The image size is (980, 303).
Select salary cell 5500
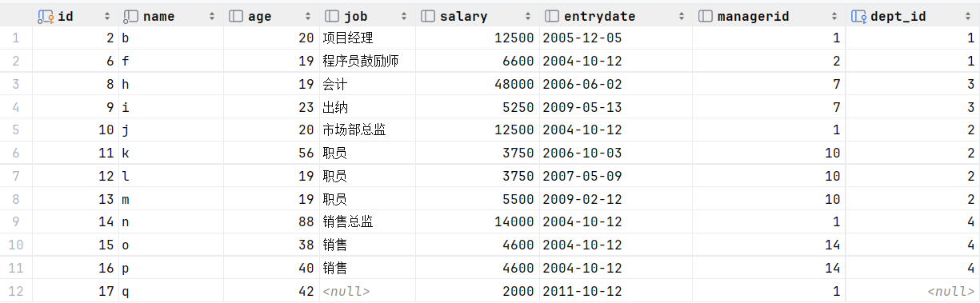[477, 199]
